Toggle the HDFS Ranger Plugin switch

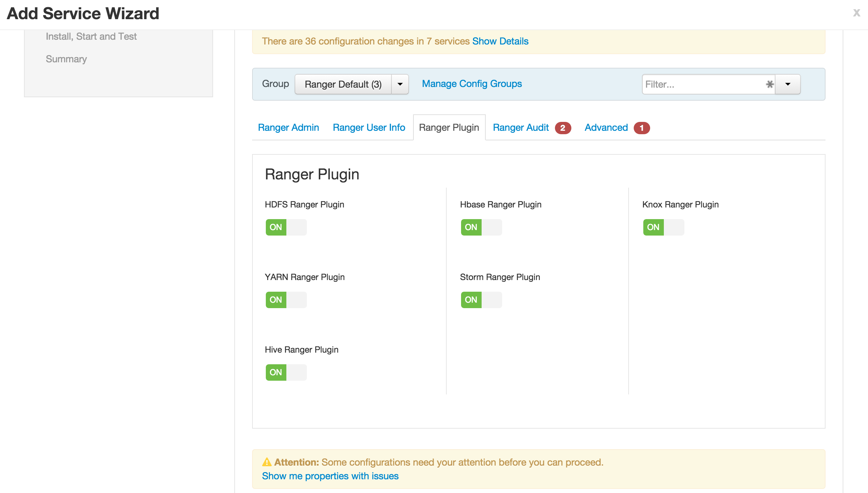point(286,227)
